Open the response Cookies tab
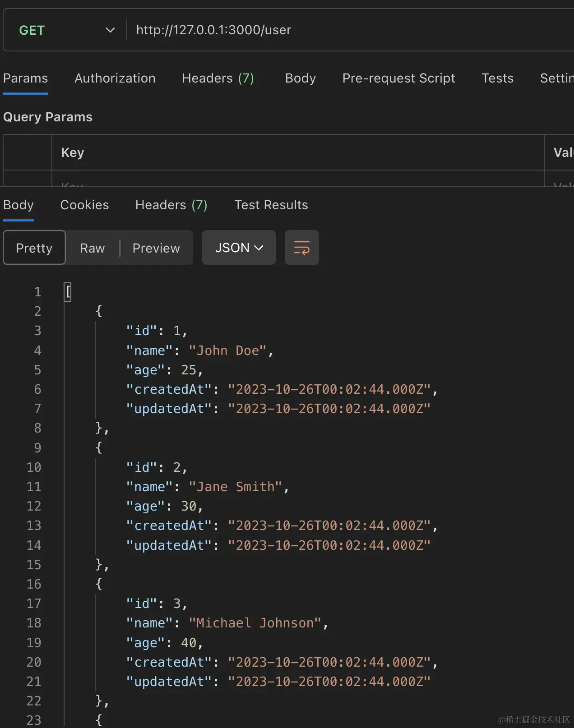Screen dimensions: 574x728 click(84, 205)
